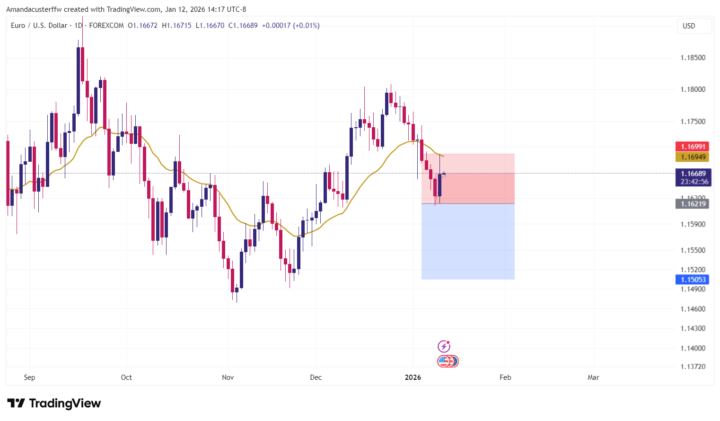Click the 2026 label on time axis
This screenshot has height=421, width=720.
(413, 378)
